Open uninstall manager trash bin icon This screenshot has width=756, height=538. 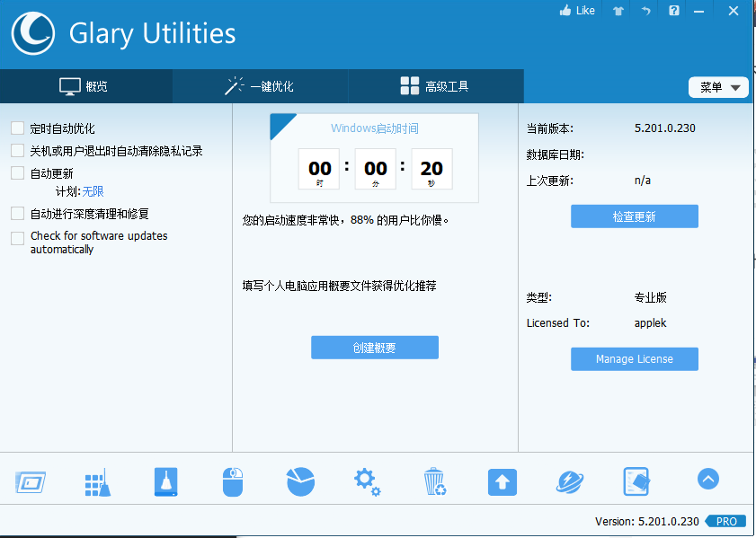pyautogui.click(x=434, y=481)
